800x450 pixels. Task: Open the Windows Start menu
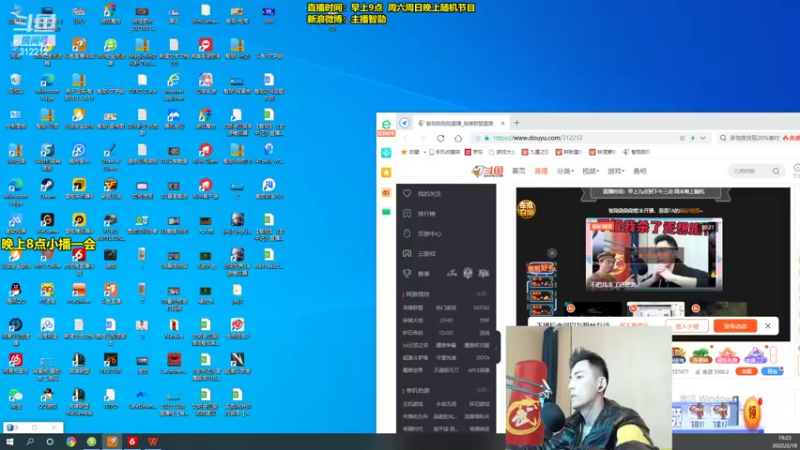tap(10, 442)
